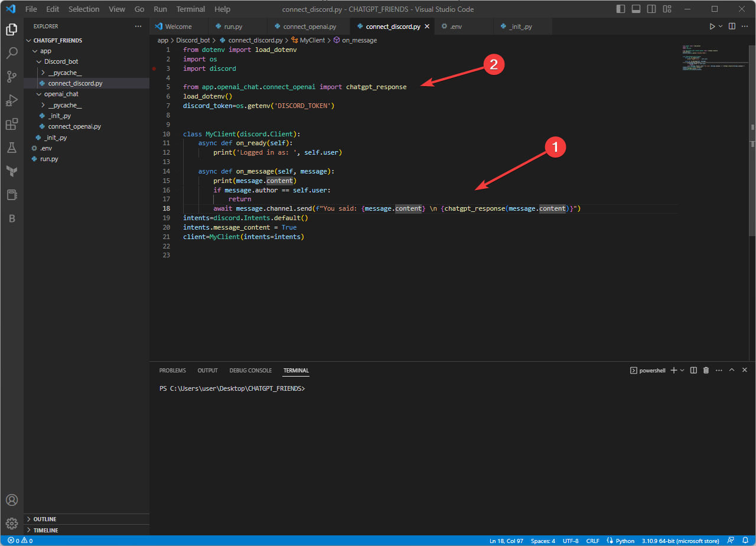The height and width of the screenshot is (546, 756).
Task: Toggle the primary sidebar layout button
Action: tap(621, 9)
